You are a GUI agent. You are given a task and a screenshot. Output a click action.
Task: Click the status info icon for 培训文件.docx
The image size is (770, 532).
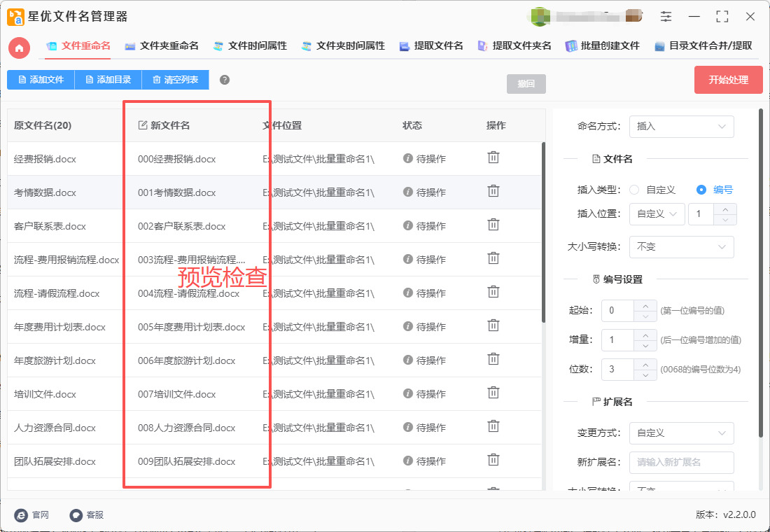point(407,393)
